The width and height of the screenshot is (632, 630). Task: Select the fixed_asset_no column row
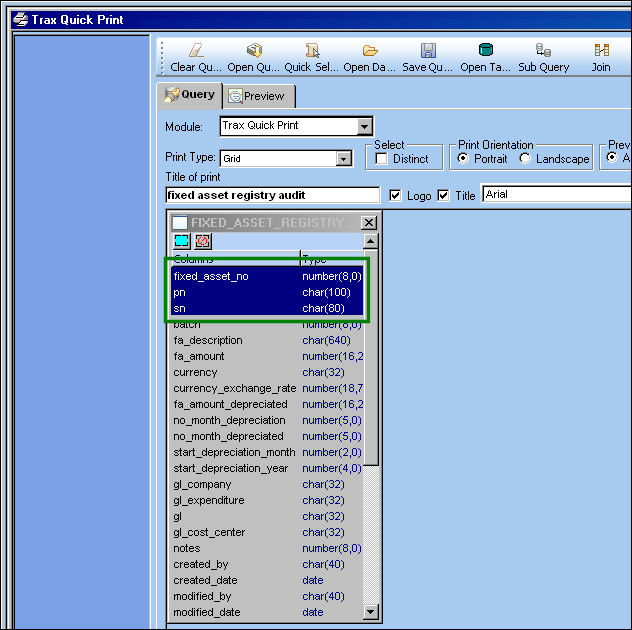click(268, 276)
